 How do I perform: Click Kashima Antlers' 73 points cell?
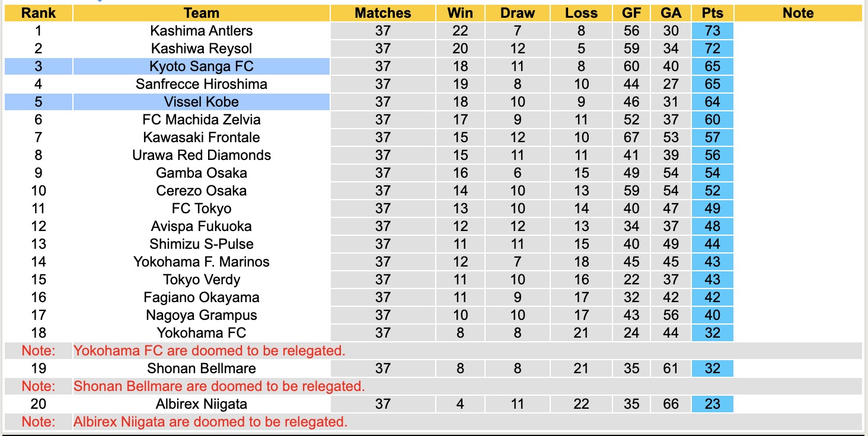click(712, 31)
